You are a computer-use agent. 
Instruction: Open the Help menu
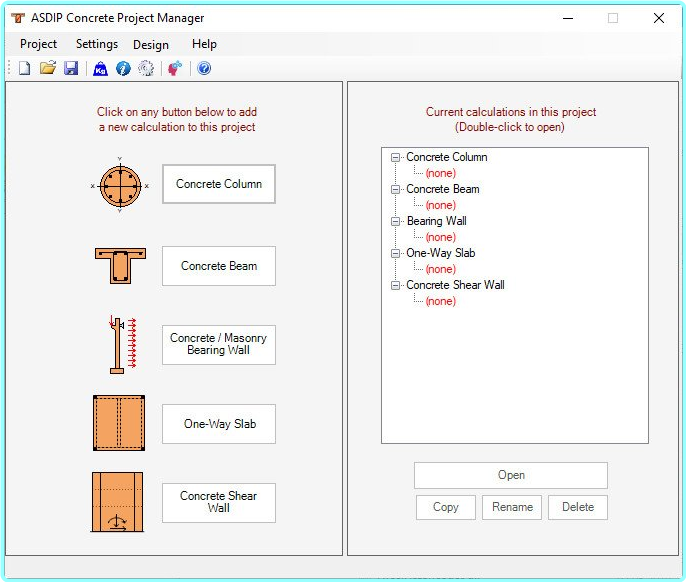(x=204, y=44)
